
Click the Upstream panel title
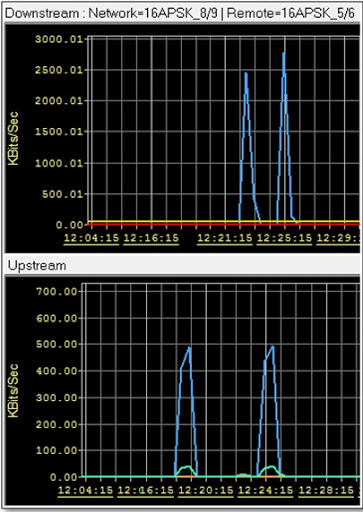coord(37,266)
